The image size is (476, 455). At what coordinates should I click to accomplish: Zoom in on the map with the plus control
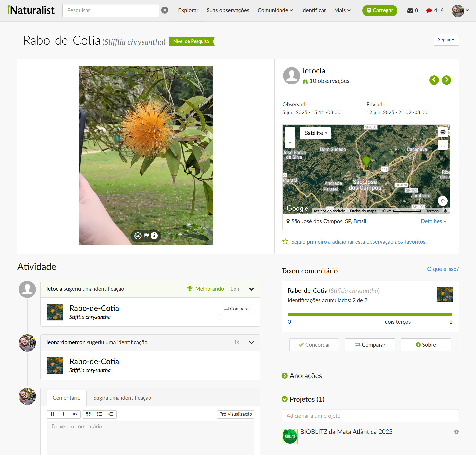pos(290,132)
